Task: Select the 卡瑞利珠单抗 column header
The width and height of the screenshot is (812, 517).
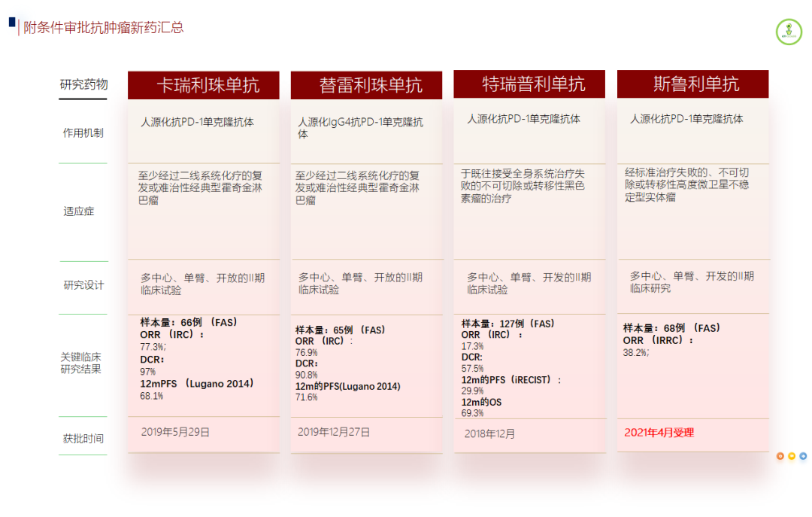Action: (203, 85)
